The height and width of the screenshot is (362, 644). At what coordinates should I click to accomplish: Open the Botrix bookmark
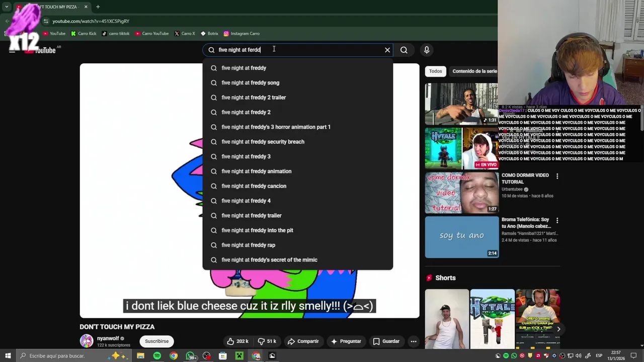[209, 34]
